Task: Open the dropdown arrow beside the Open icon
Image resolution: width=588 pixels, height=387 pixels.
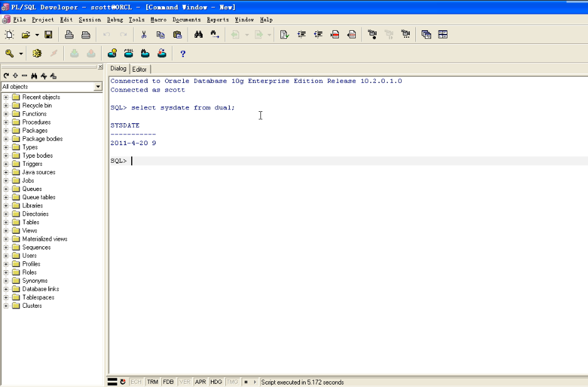Action: click(x=37, y=35)
